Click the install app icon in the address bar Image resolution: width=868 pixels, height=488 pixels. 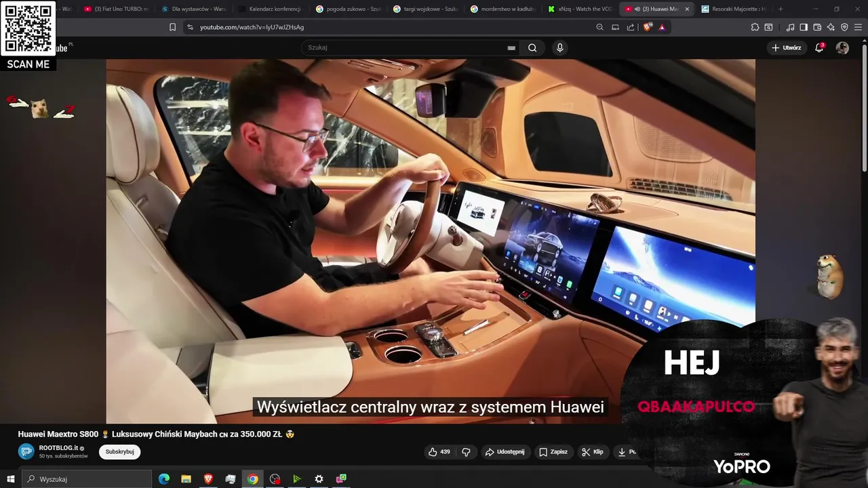click(615, 27)
